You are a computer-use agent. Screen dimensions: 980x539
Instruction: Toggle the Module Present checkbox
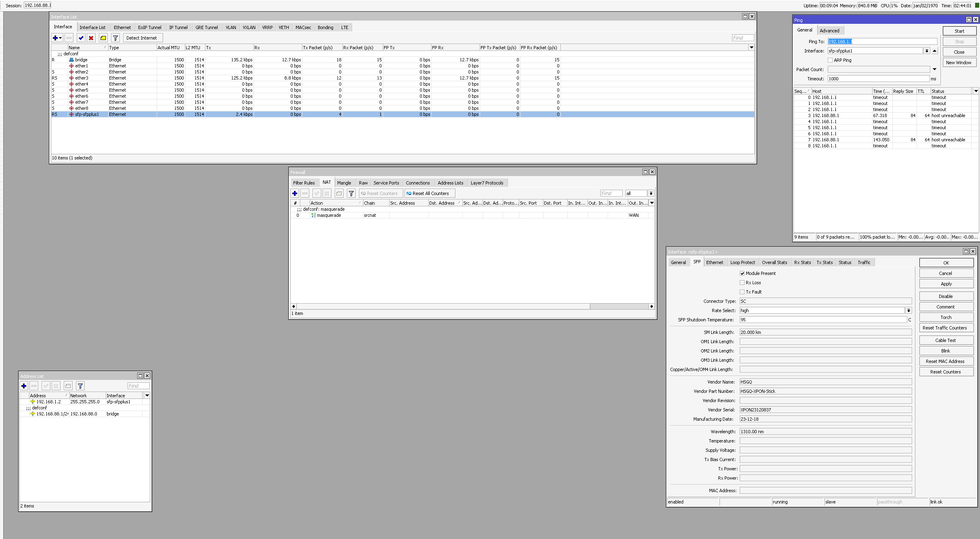coord(742,273)
